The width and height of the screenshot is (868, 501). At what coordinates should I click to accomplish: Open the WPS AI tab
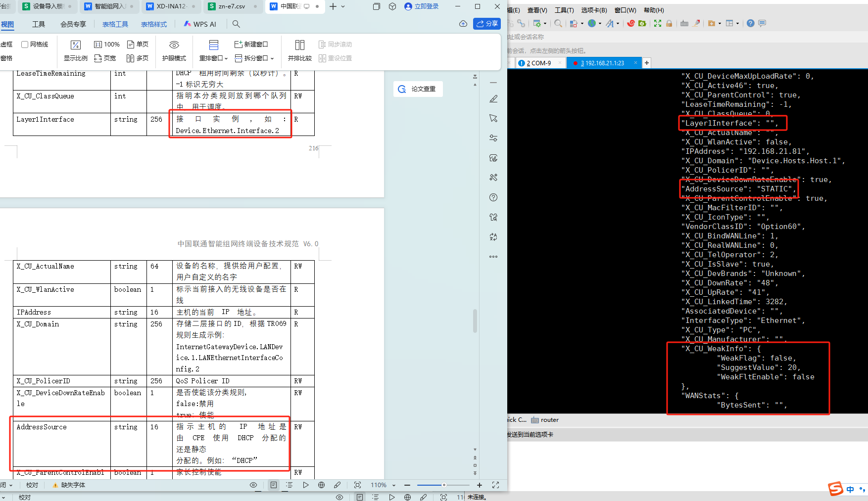pyautogui.click(x=200, y=24)
